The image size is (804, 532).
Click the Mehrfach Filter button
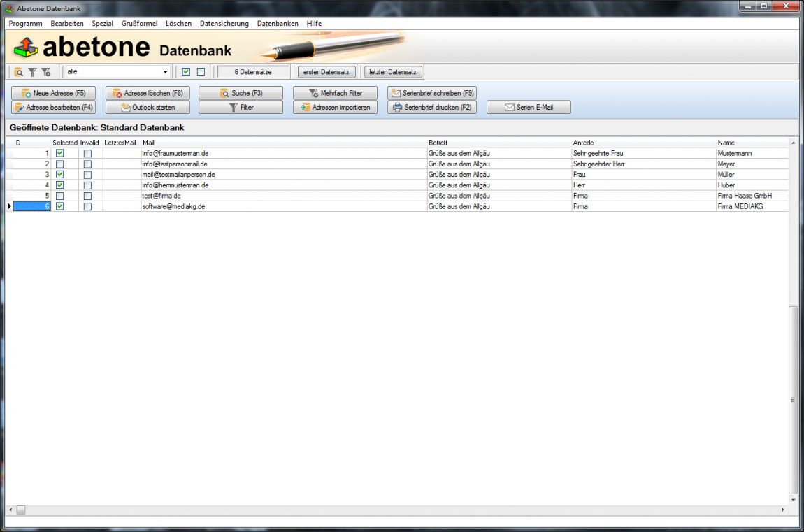point(336,92)
